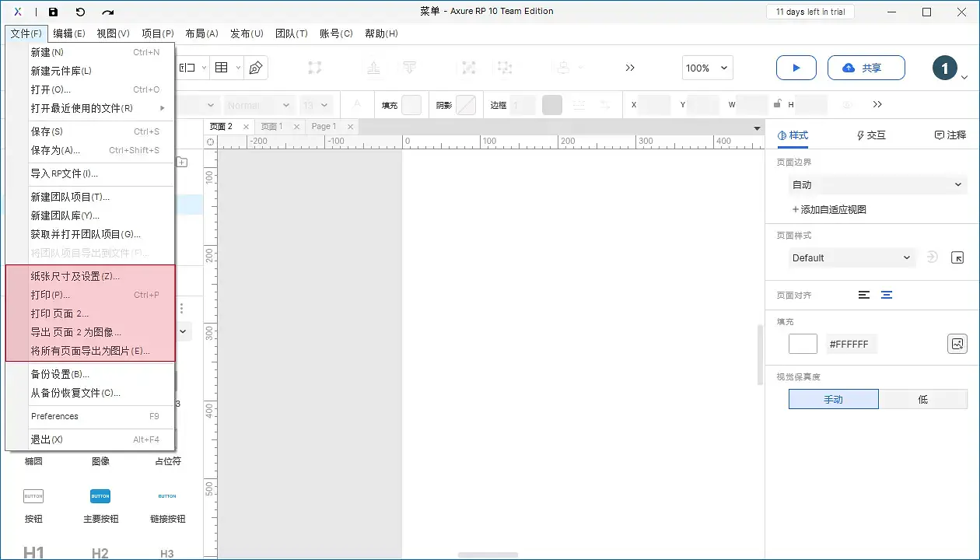Image resolution: width=980 pixels, height=560 pixels.
Task: Open the 页面边界 自动 dropdown
Action: (877, 184)
